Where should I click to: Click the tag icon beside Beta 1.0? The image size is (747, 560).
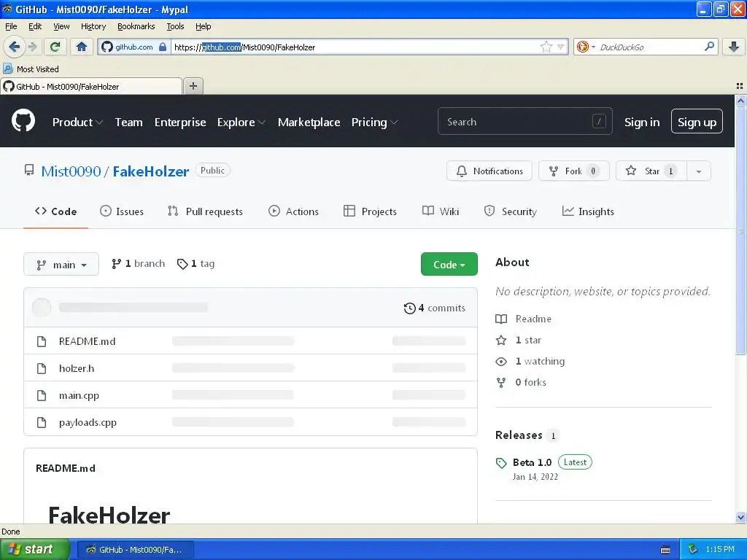coord(501,463)
